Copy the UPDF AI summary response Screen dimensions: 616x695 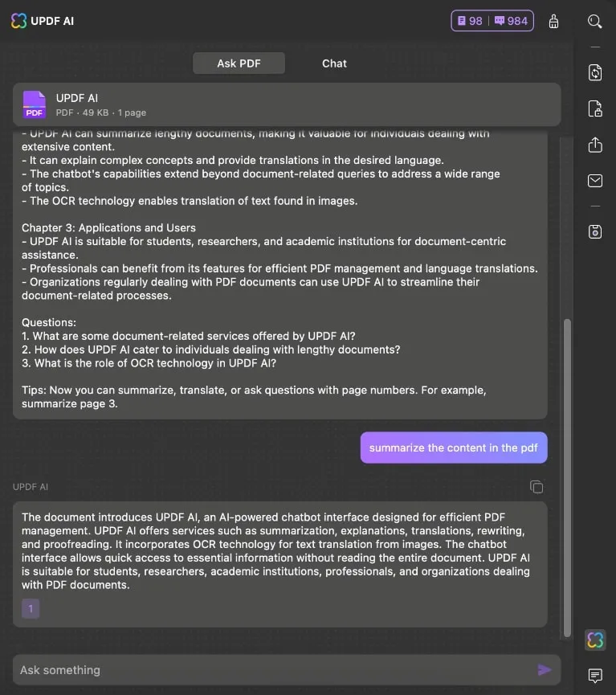[x=536, y=487]
